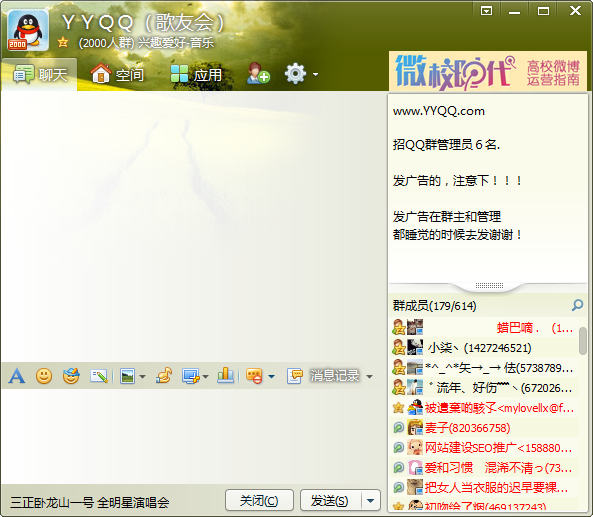Open the 应用 apps tab
Viewport: 593px width, 517px height.
[x=196, y=74]
